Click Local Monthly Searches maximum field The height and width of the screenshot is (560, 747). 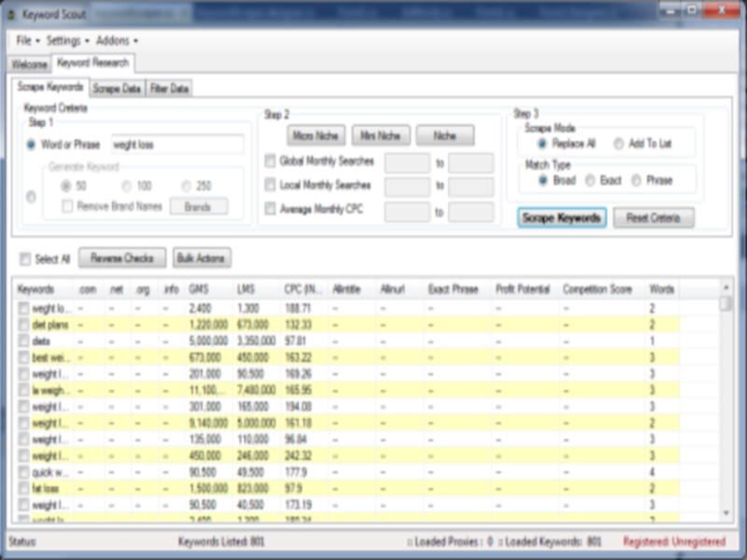(472, 188)
